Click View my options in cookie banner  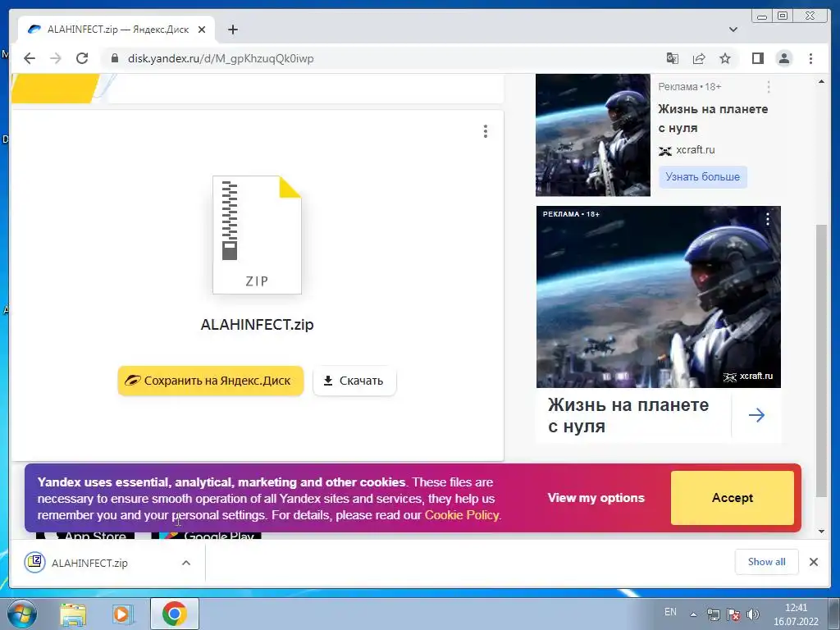pyautogui.click(x=596, y=498)
